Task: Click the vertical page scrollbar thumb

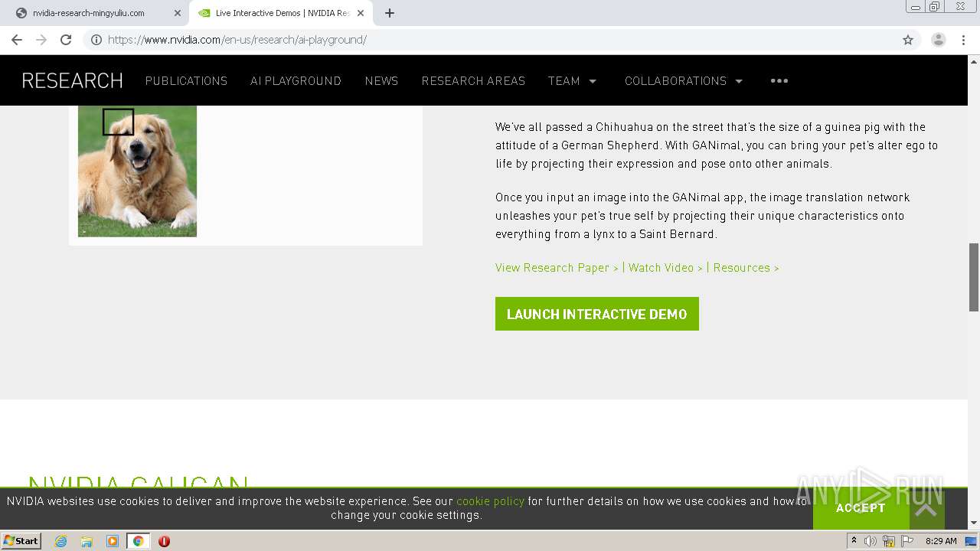Action: (974, 277)
